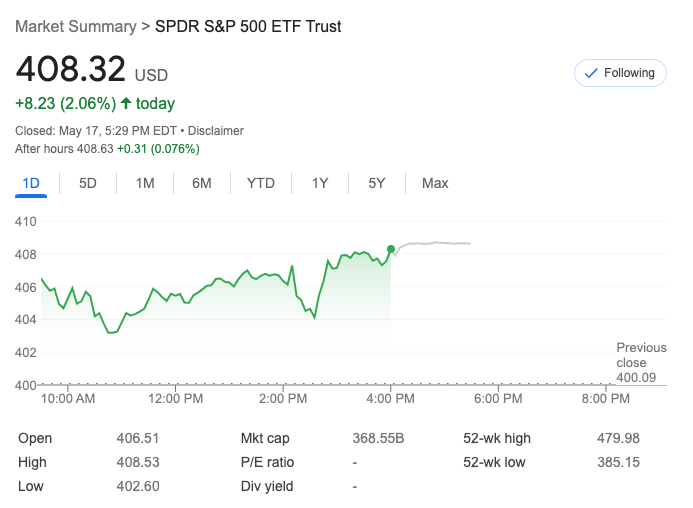This screenshot has width=693, height=508.
Task: Switch to the 5D time range
Action: point(88,183)
